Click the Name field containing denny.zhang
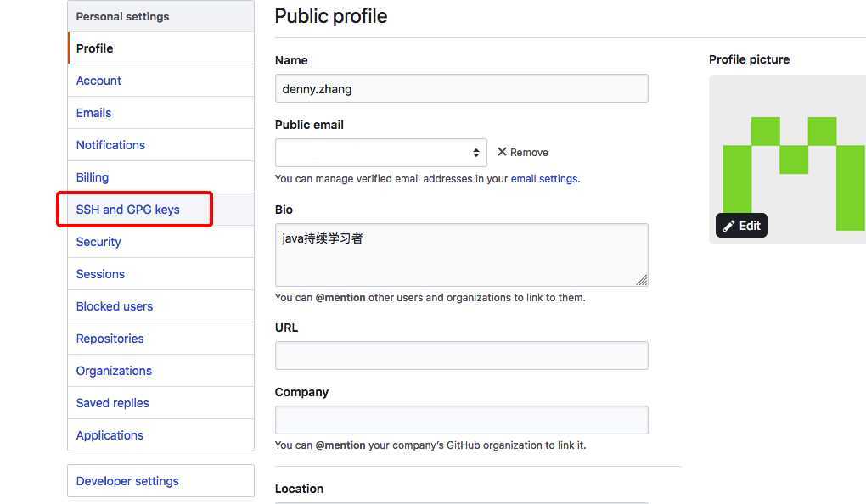Screen dimensions: 866x504 (462, 88)
